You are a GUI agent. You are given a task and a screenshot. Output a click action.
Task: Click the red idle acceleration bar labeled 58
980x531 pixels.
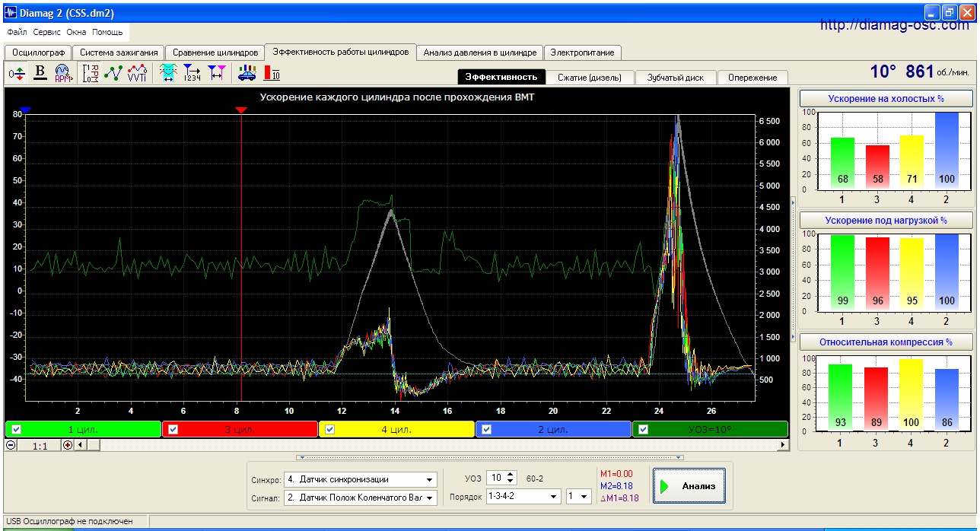point(877,167)
